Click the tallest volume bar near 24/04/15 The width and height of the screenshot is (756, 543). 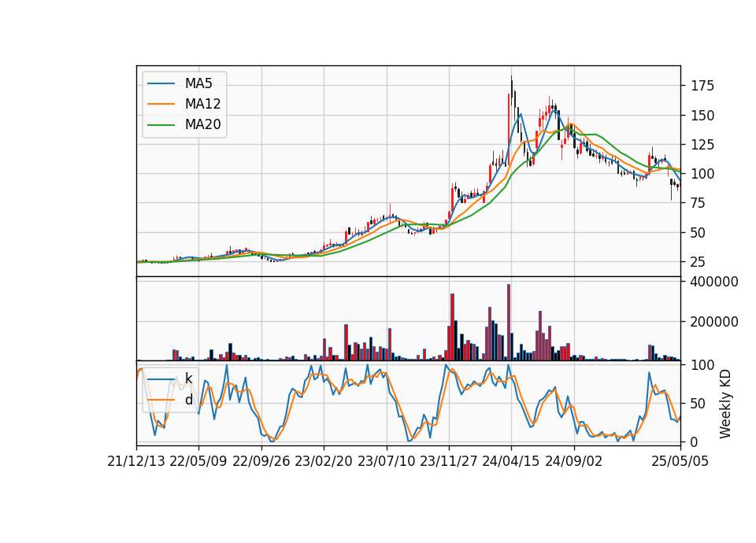(x=509, y=323)
